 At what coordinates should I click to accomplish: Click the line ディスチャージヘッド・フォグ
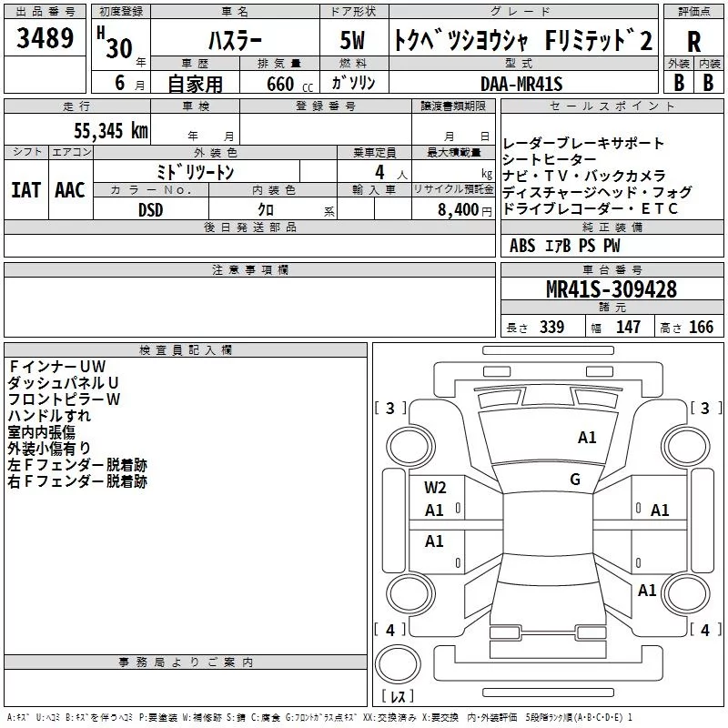(x=597, y=192)
